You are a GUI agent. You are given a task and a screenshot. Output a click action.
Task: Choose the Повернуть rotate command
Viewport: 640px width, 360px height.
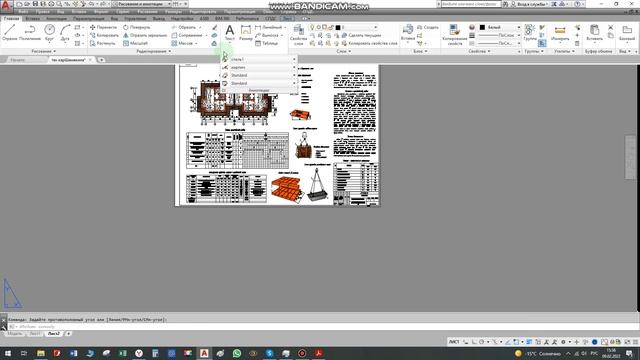coord(137,27)
